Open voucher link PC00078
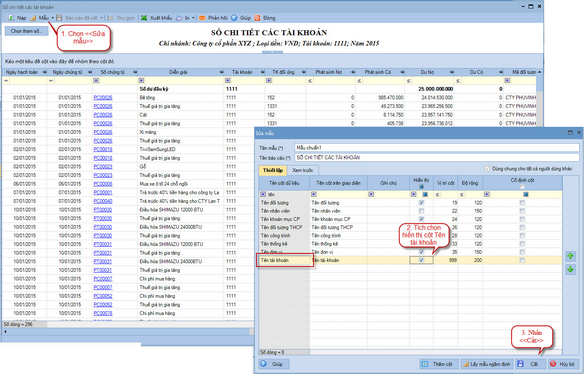Image resolution: width=584 pixels, height=374 pixels. click(103, 313)
